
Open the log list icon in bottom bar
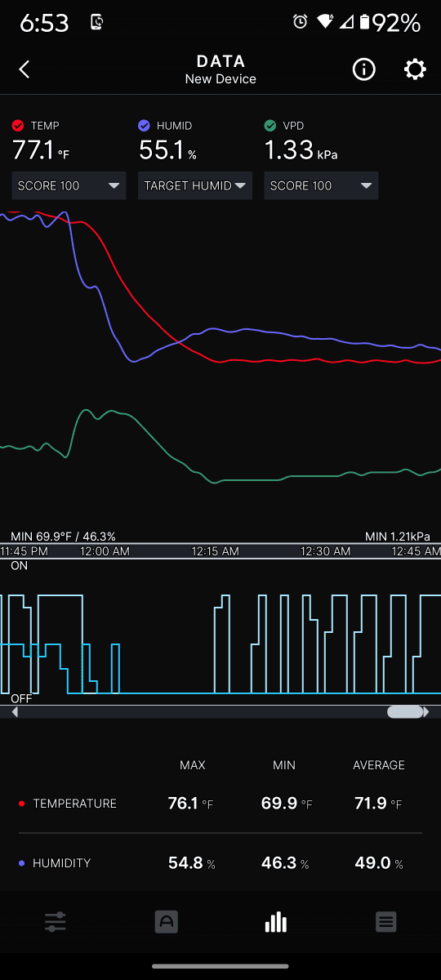(385, 922)
